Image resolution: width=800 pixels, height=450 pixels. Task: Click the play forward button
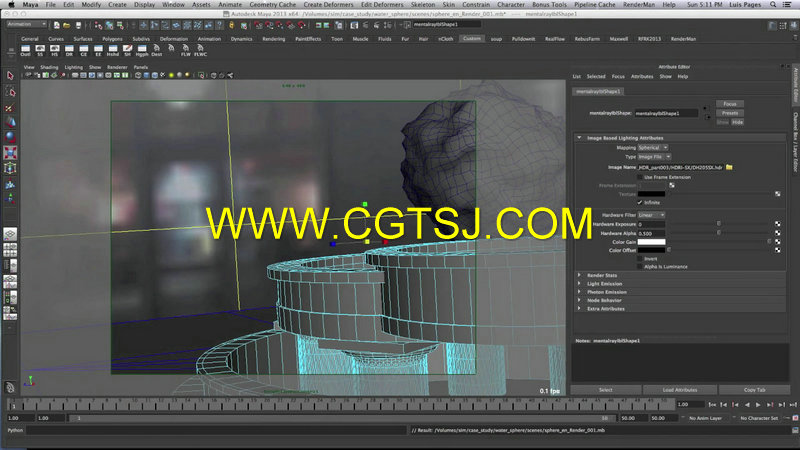click(758, 405)
